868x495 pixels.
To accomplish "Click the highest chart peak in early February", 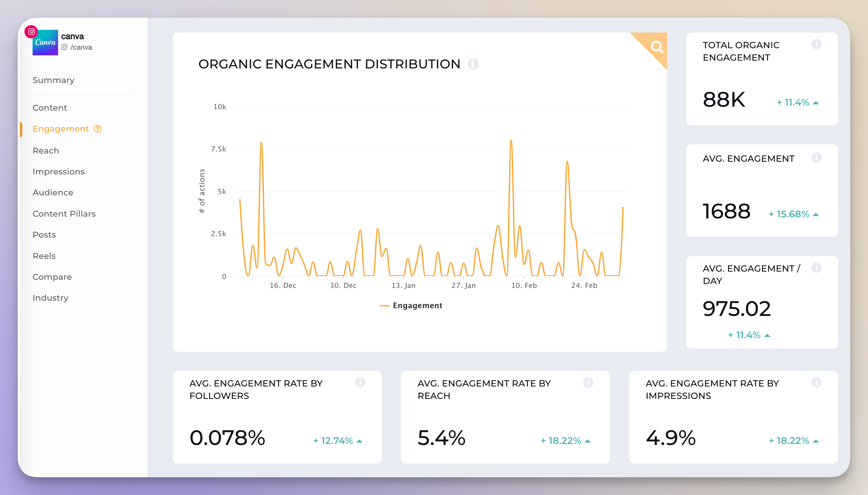I will 511,141.
